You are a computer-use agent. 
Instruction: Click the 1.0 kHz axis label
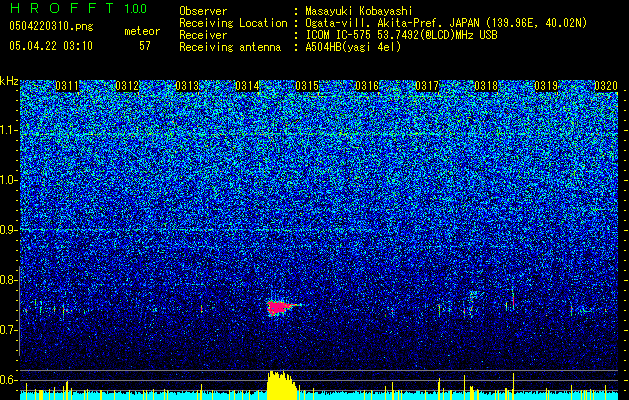9,180
